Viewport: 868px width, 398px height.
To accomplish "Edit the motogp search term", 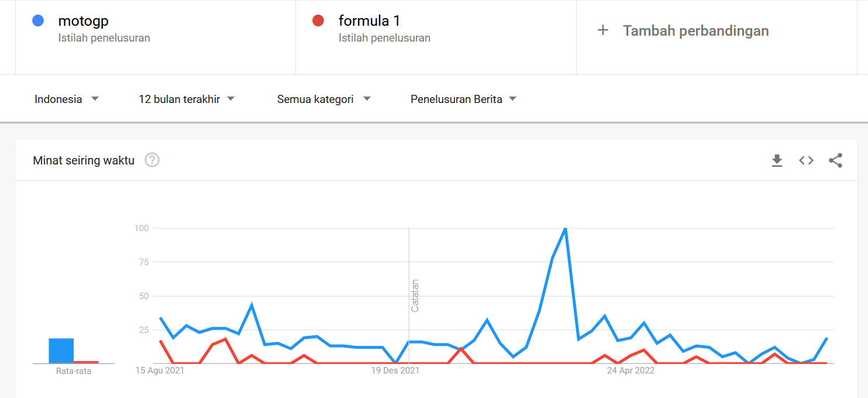I will click(x=83, y=21).
